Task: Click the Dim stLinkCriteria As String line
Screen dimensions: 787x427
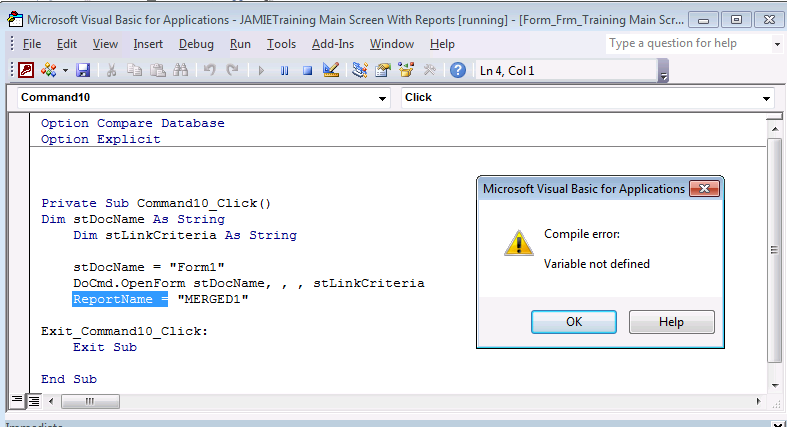Action: click(185, 235)
